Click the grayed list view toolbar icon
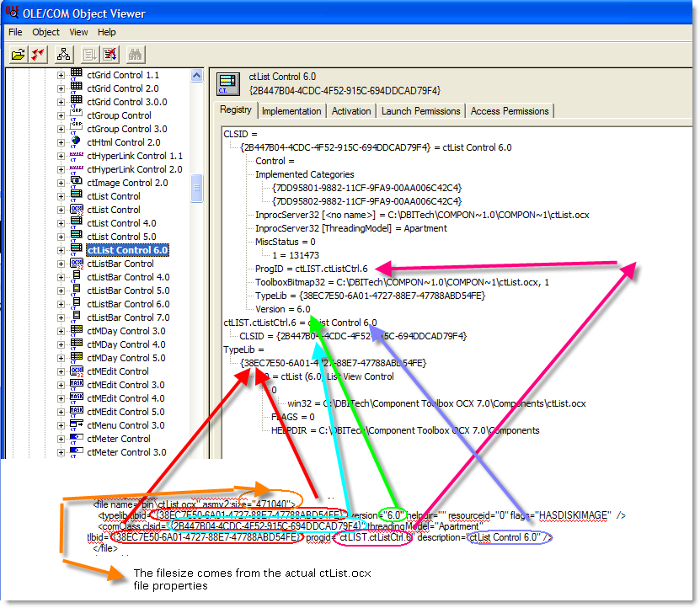This screenshot has width=700, height=608. [x=90, y=55]
